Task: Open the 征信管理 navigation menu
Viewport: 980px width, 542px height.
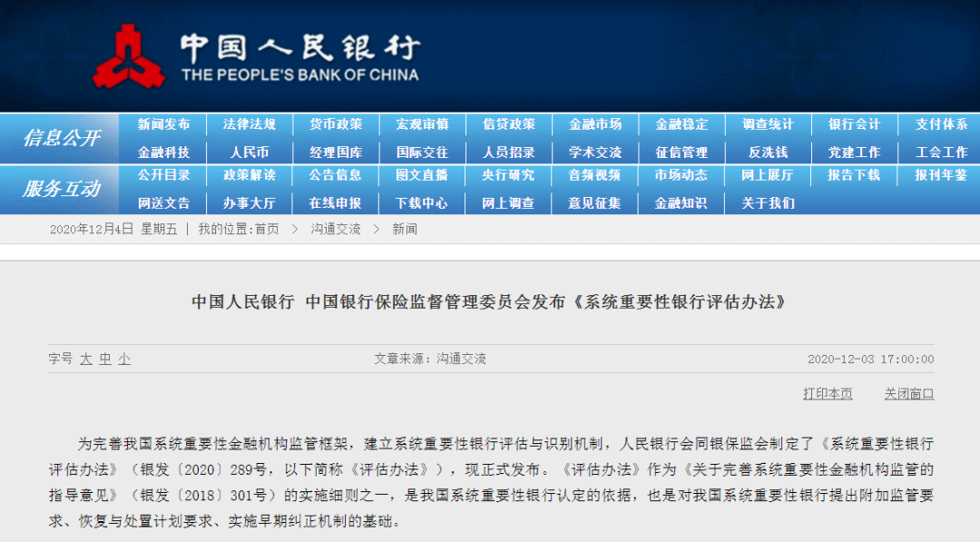Action: (x=681, y=150)
